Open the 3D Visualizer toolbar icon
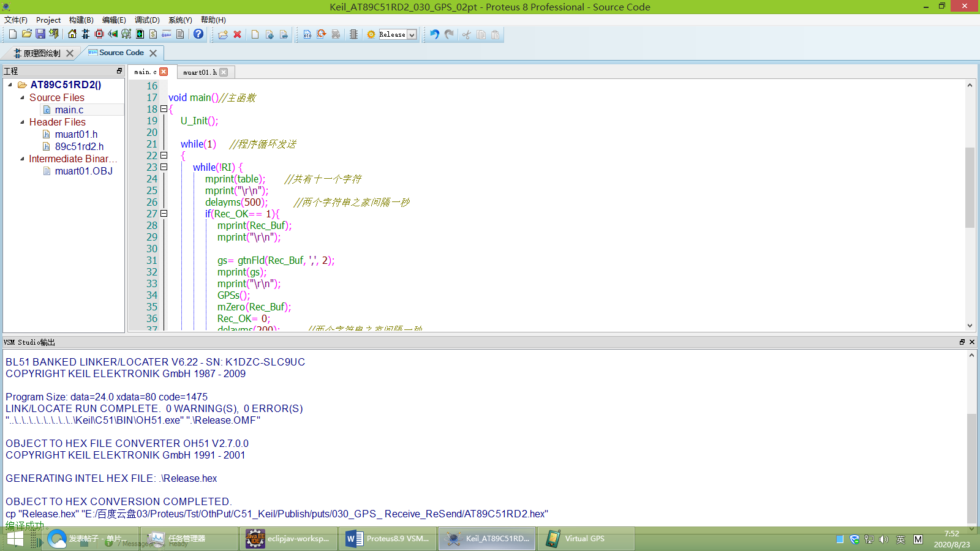 point(113,34)
